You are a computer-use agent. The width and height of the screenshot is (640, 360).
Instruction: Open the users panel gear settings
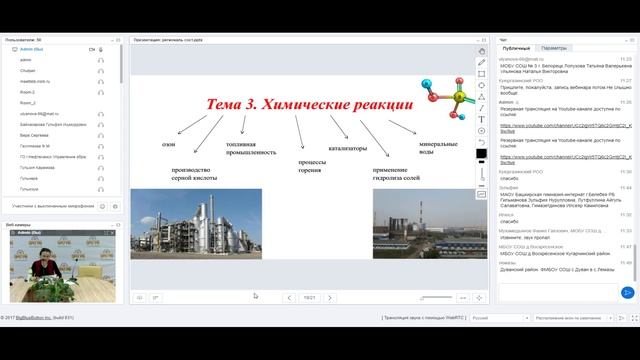point(115,207)
